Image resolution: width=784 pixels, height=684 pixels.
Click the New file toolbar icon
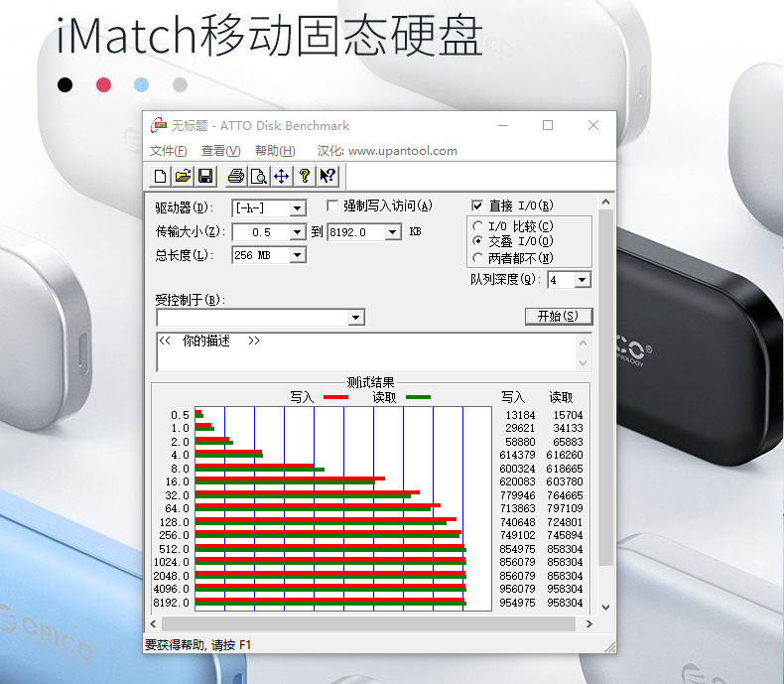coord(160,176)
